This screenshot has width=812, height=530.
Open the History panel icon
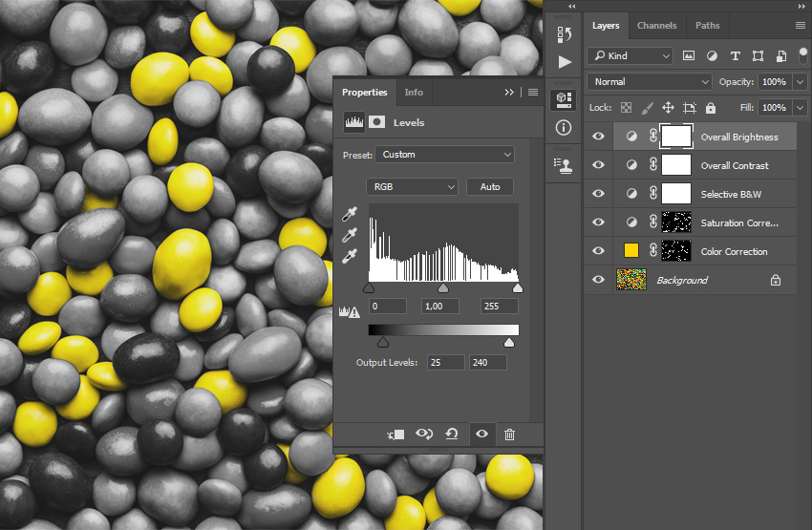564,34
